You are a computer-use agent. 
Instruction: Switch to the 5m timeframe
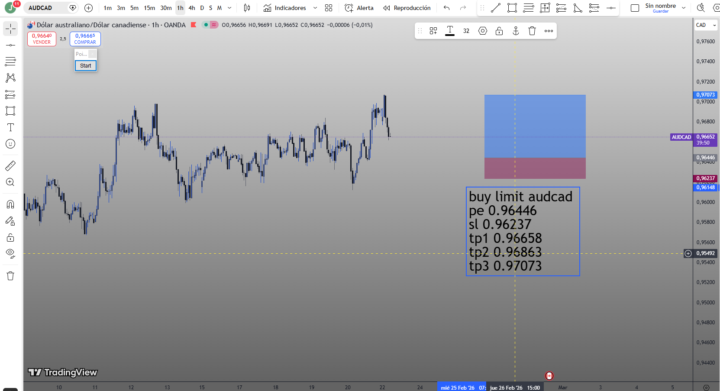pos(134,8)
